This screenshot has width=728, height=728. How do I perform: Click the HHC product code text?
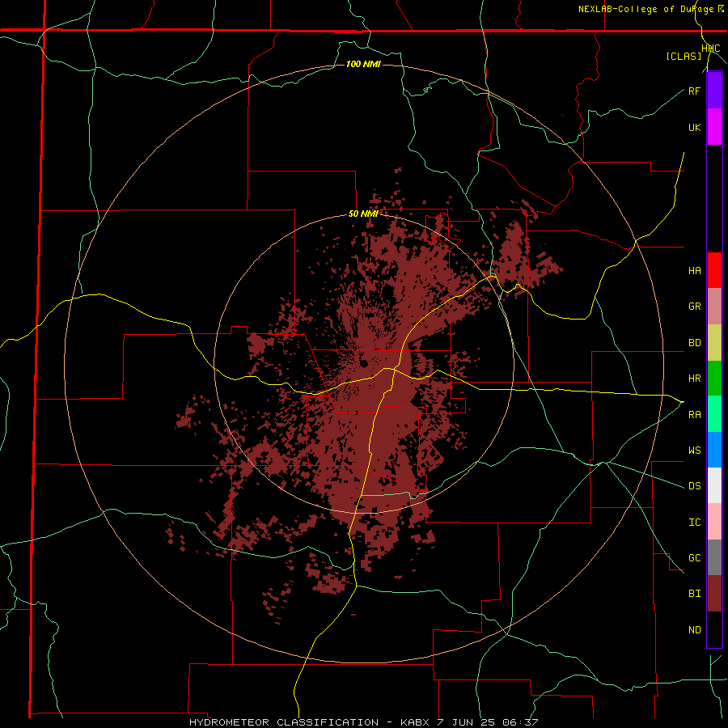(x=711, y=49)
